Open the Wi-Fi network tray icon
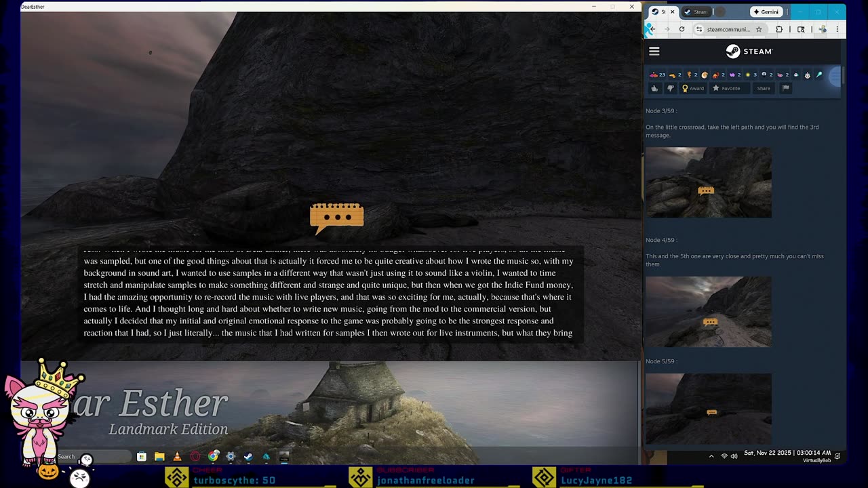 724,456
